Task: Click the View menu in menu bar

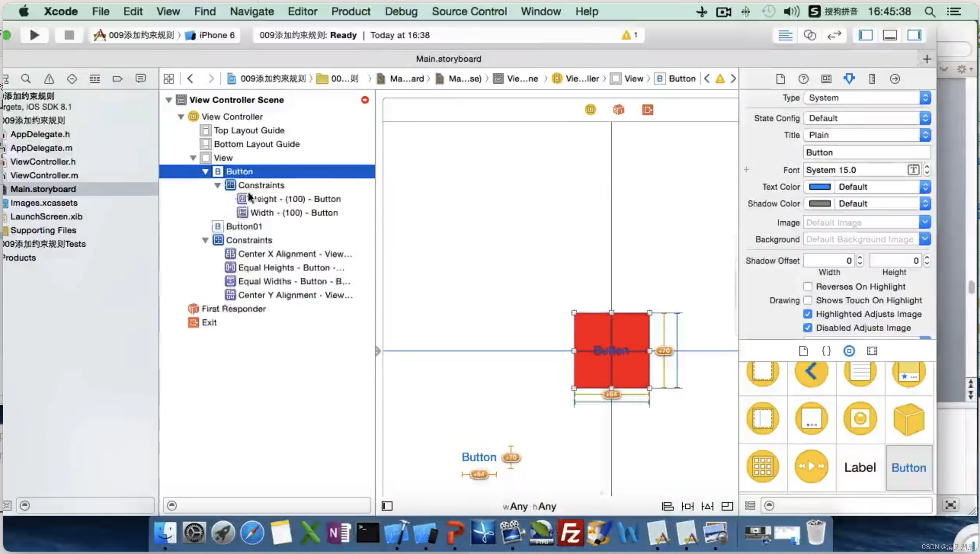Action: [x=168, y=11]
